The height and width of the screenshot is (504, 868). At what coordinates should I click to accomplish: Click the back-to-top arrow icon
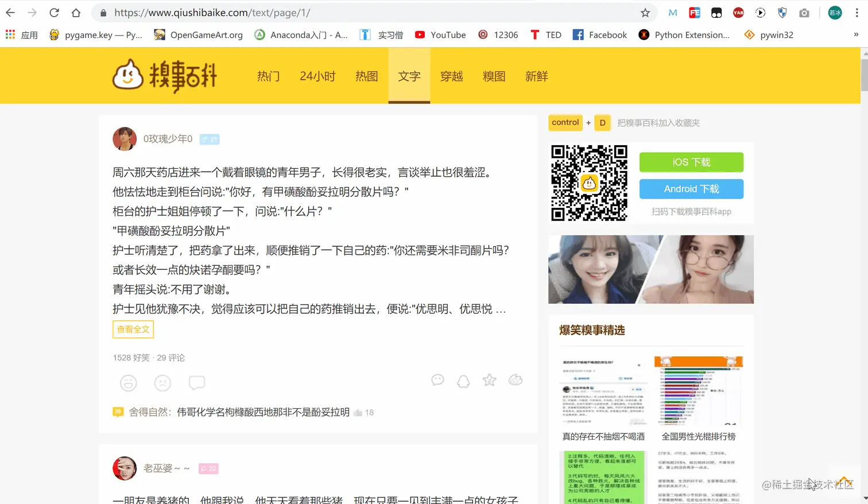tap(843, 482)
